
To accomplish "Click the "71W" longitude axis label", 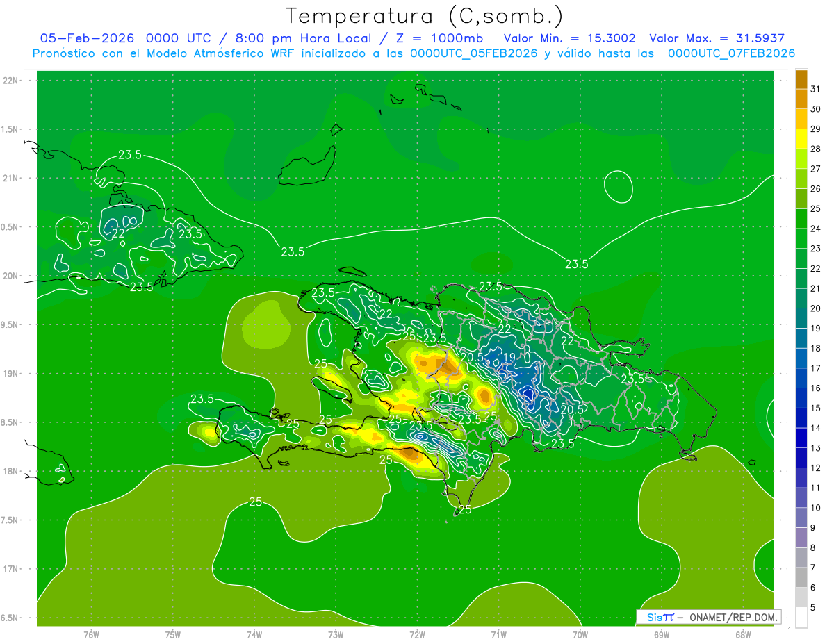I will (x=498, y=635).
